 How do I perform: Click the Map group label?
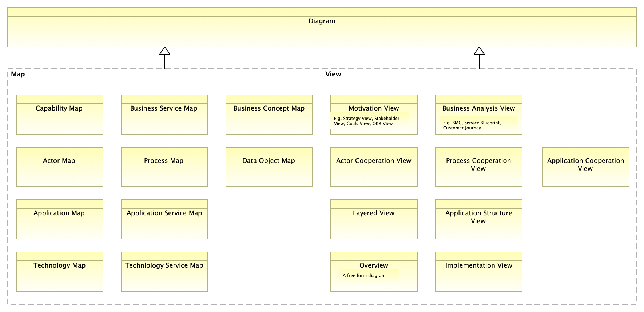(18, 74)
